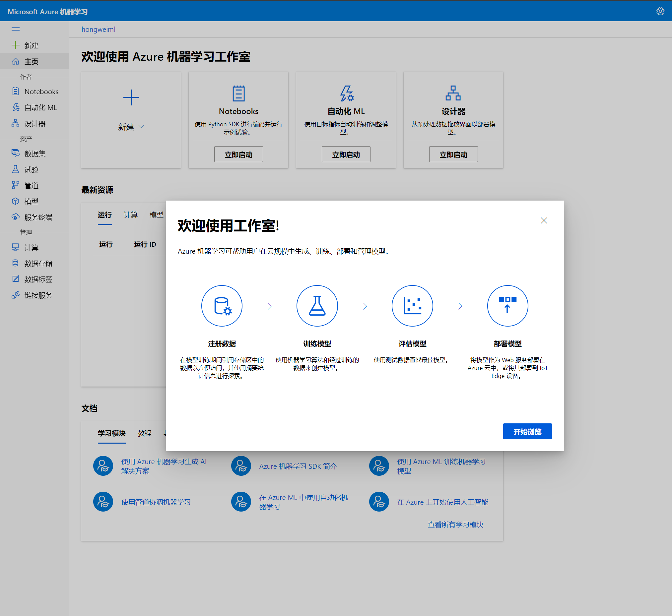Click the 运行 ID column header
The image size is (672, 616).
coord(145,244)
